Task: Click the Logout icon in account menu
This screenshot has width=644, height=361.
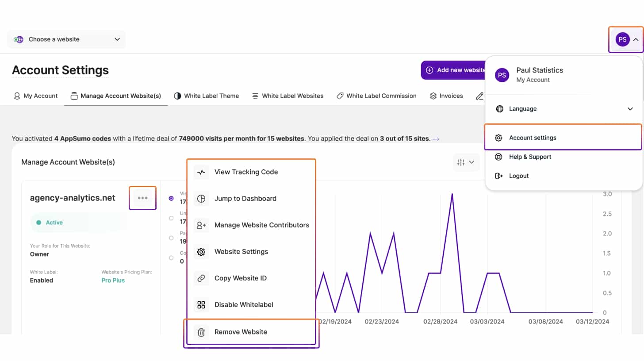Action: [x=499, y=176]
